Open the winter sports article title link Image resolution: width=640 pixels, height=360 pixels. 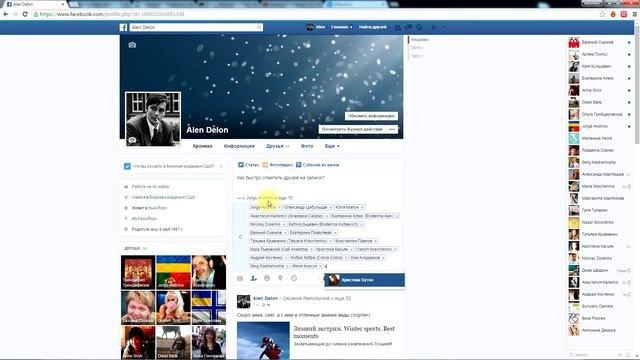[344, 332]
